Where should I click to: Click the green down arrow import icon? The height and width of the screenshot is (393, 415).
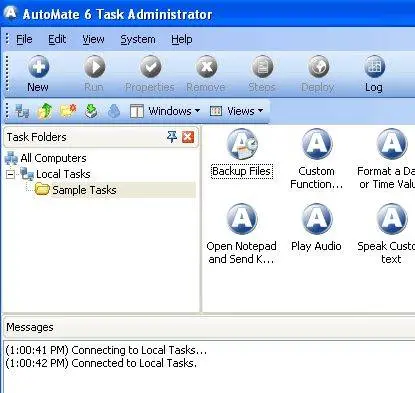(x=91, y=111)
